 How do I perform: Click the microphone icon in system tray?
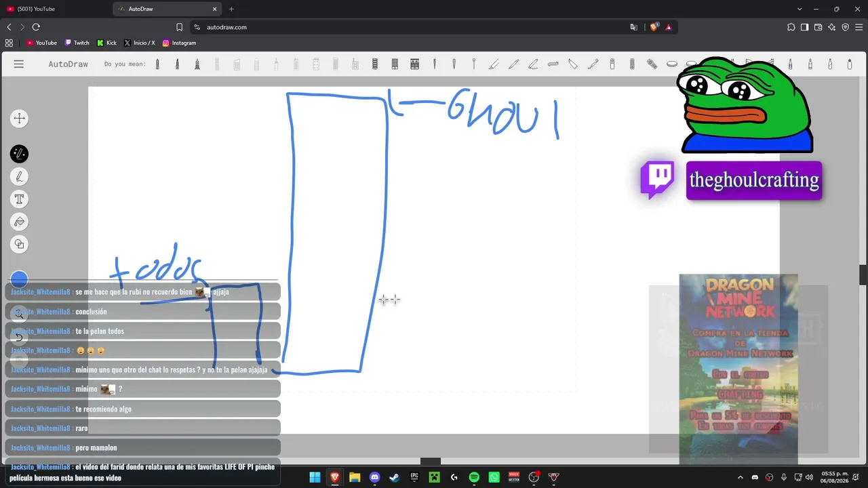click(784, 477)
